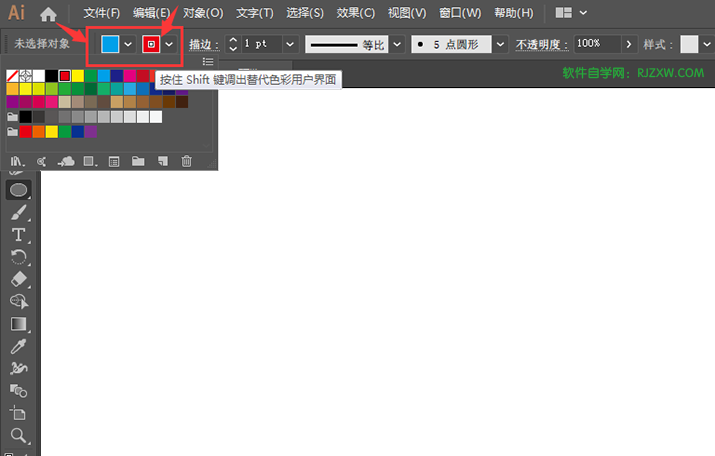Open the 文件(F) menu
This screenshot has width=715, height=456.
pyautogui.click(x=102, y=13)
